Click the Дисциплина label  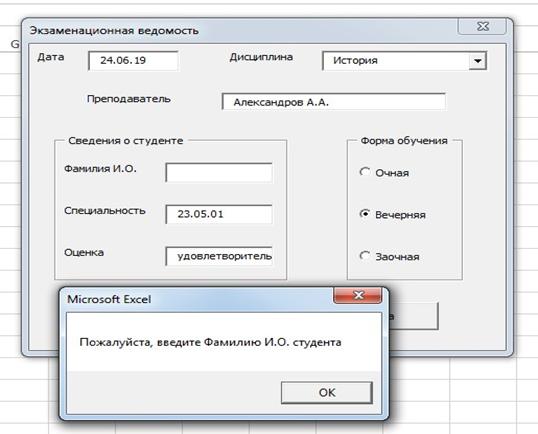click(261, 57)
